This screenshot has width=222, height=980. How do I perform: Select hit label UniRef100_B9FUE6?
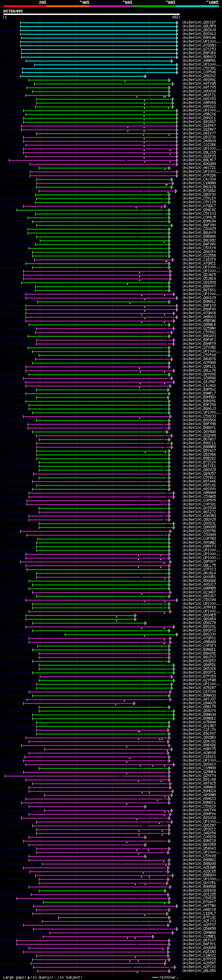(x=199, y=53)
